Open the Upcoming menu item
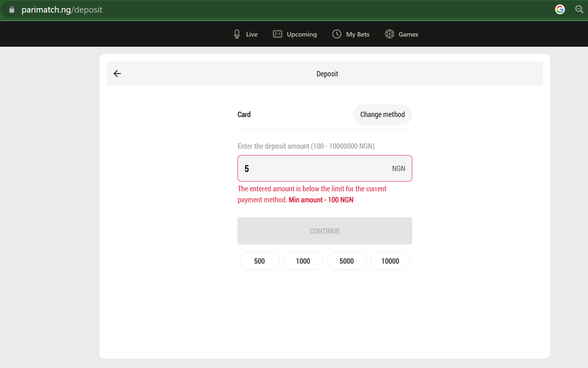The image size is (588, 368). [x=295, y=34]
